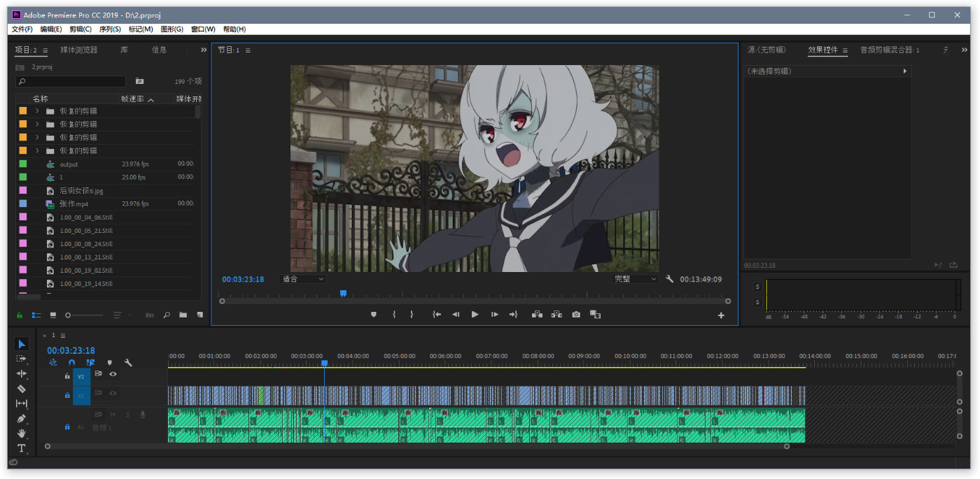
Task: Go to Out point in program monitor
Action: tap(513, 315)
